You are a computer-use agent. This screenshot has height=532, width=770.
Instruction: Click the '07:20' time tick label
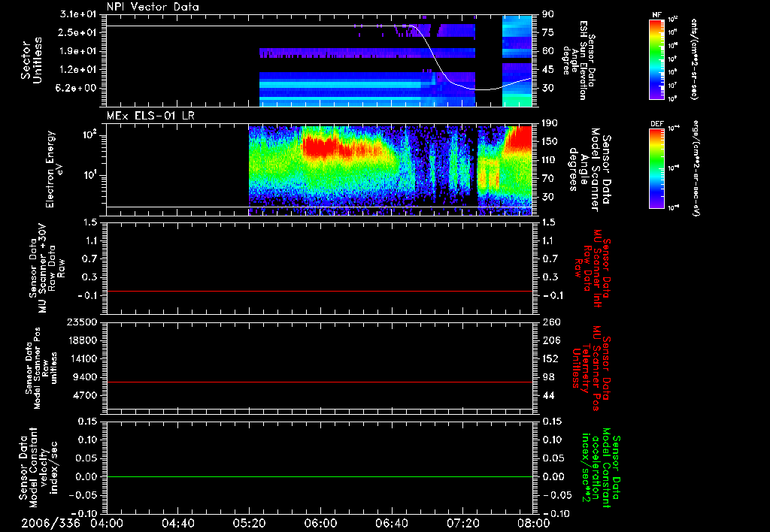click(463, 523)
